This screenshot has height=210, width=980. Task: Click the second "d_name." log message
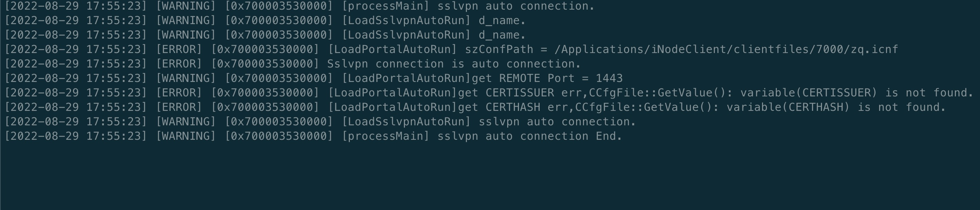click(502, 35)
